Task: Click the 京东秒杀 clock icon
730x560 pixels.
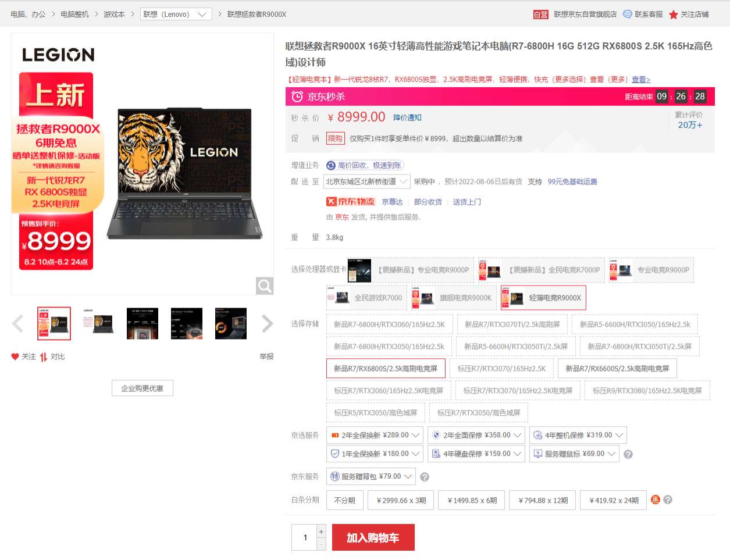Action: [x=297, y=97]
